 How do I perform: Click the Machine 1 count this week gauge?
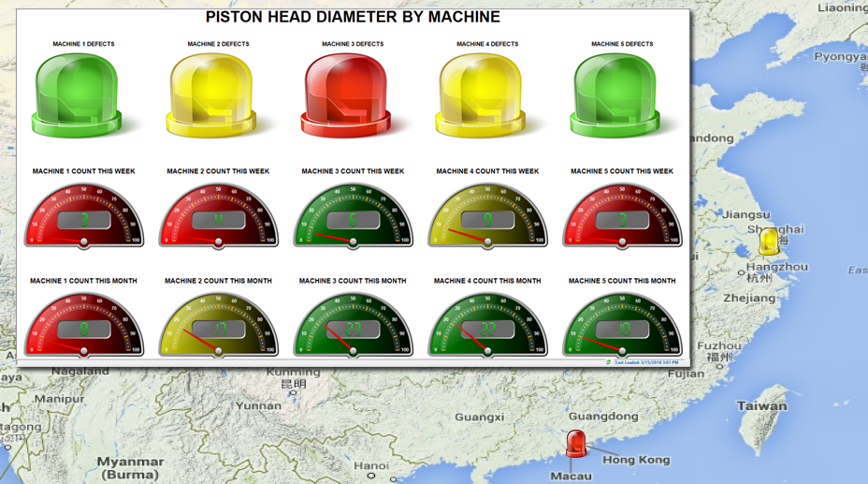[x=84, y=216]
